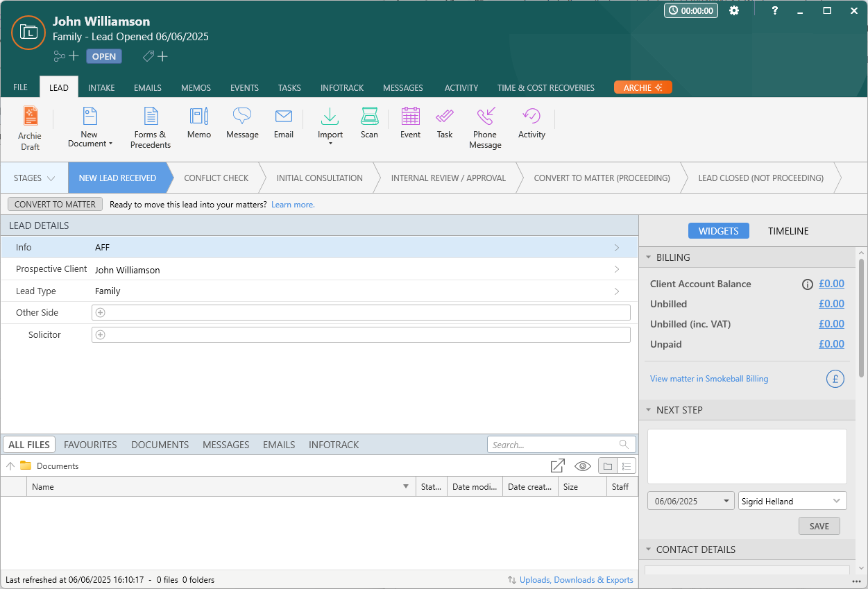This screenshot has height=589, width=868.
Task: Expand the STAGES dropdown
Action: pyautogui.click(x=34, y=178)
